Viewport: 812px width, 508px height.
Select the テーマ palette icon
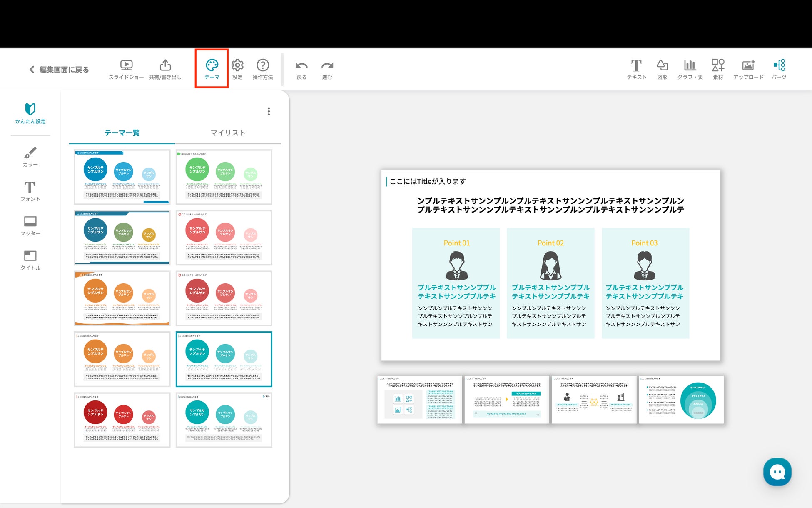212,66
